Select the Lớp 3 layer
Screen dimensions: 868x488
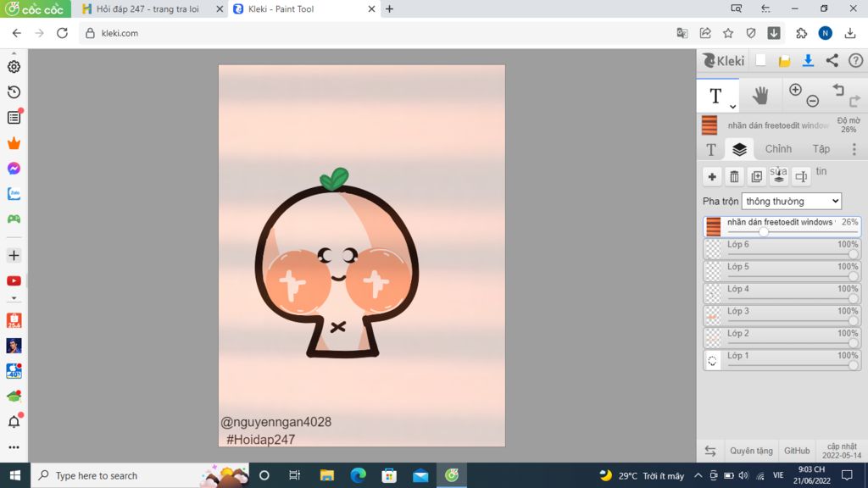click(x=782, y=315)
